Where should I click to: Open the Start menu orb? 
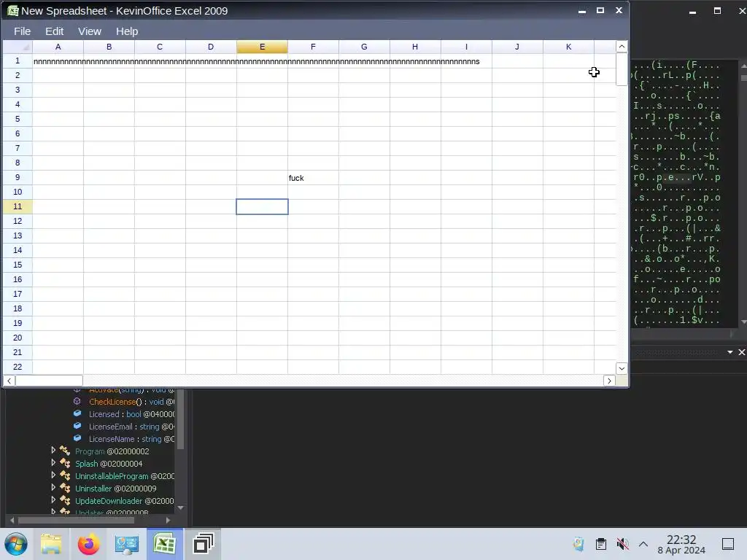coord(16,544)
